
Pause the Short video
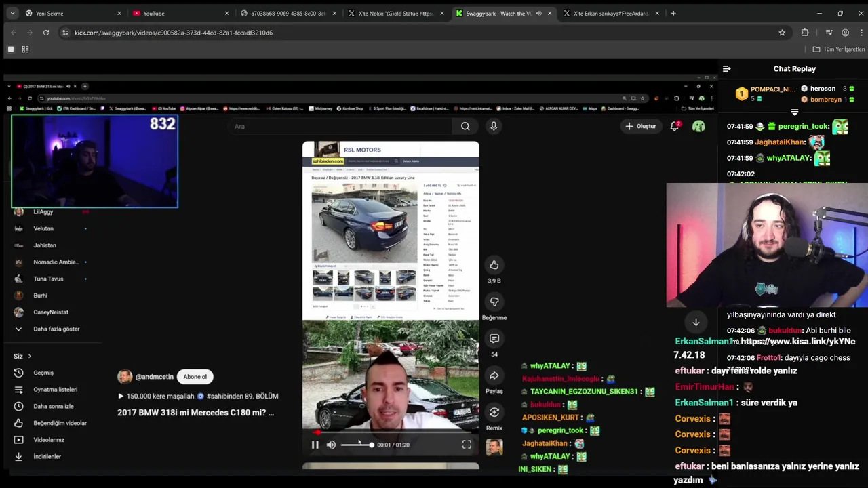[315, 445]
